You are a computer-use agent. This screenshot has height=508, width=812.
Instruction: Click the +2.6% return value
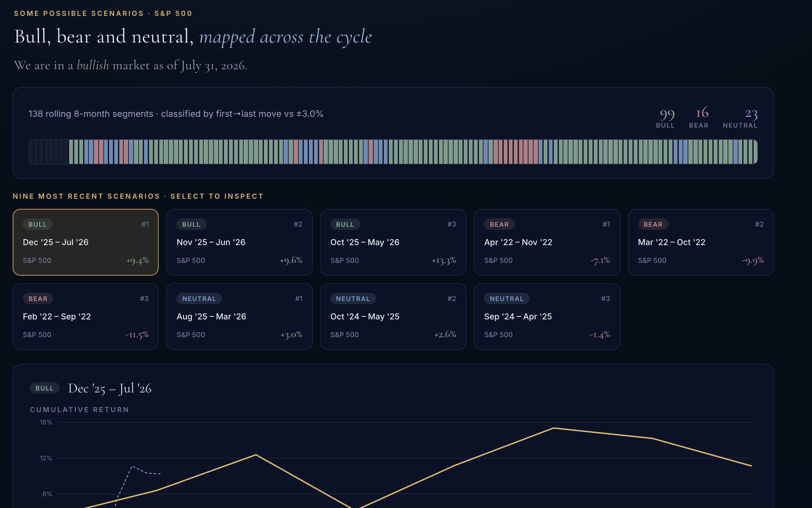click(x=445, y=334)
